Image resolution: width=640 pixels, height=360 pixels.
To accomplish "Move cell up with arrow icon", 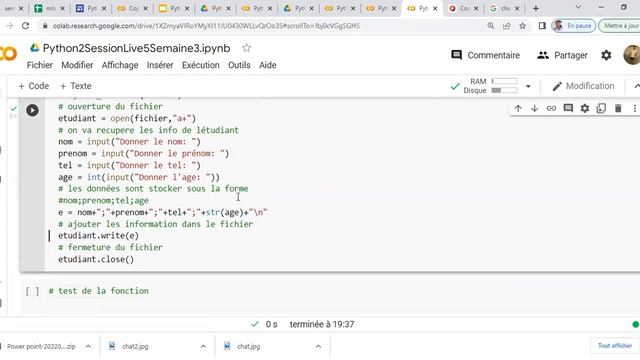I will click(518, 108).
